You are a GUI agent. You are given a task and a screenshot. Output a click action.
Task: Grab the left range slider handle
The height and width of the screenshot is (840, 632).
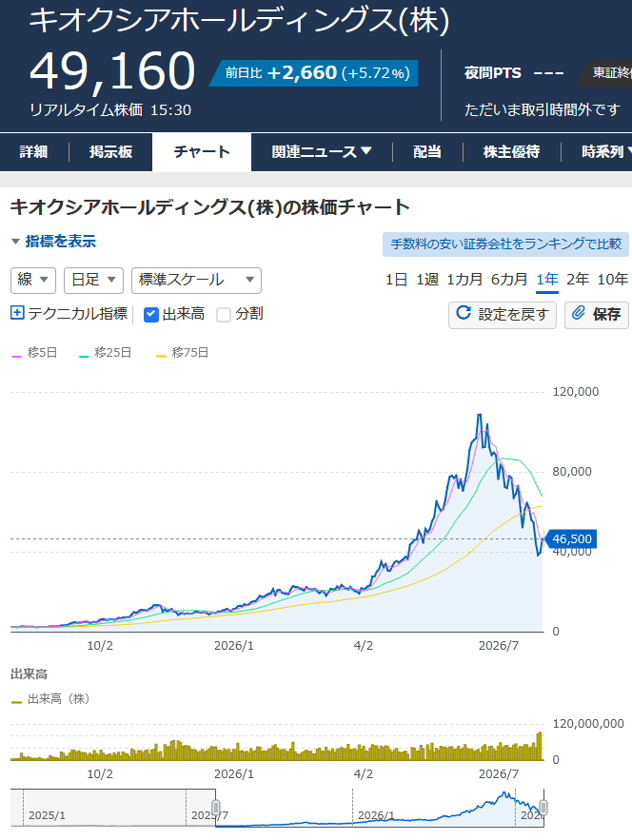click(x=216, y=808)
